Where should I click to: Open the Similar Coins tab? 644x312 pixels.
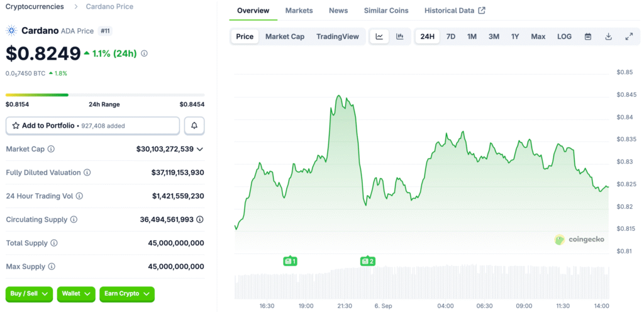click(x=386, y=10)
